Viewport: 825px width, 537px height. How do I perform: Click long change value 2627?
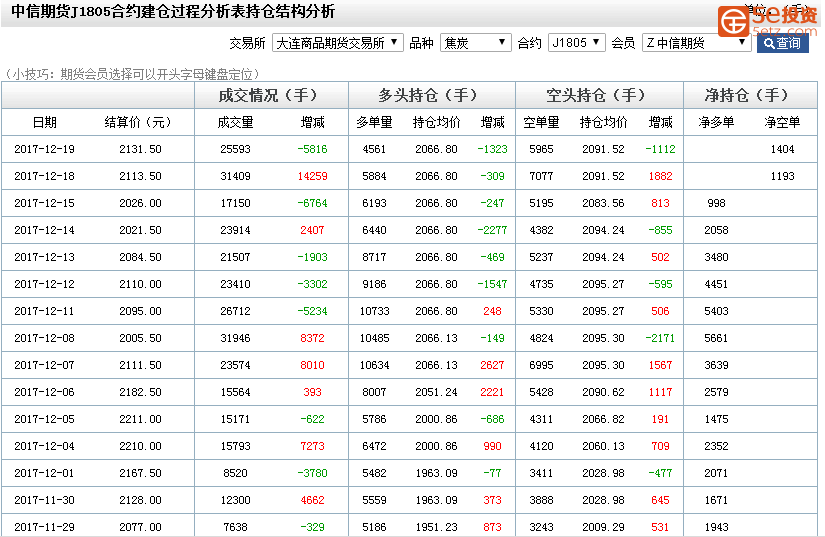point(492,365)
